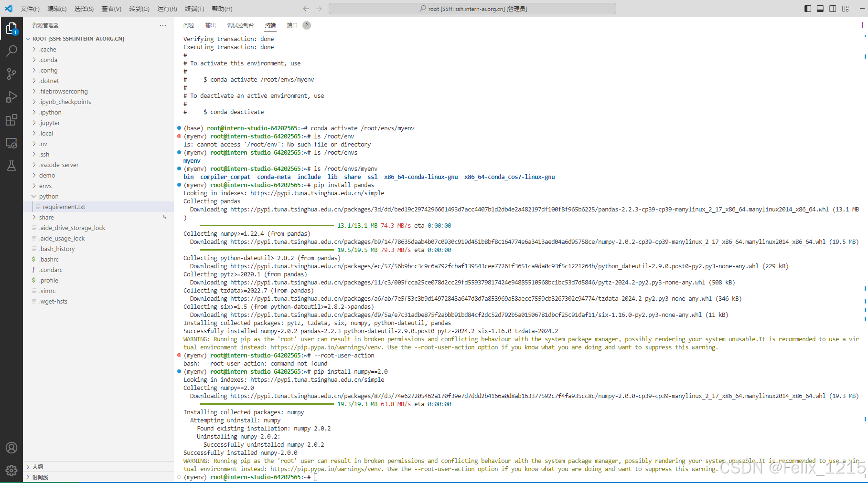Click the Explorer more actions button
The height and width of the screenshot is (483, 868).
click(163, 25)
